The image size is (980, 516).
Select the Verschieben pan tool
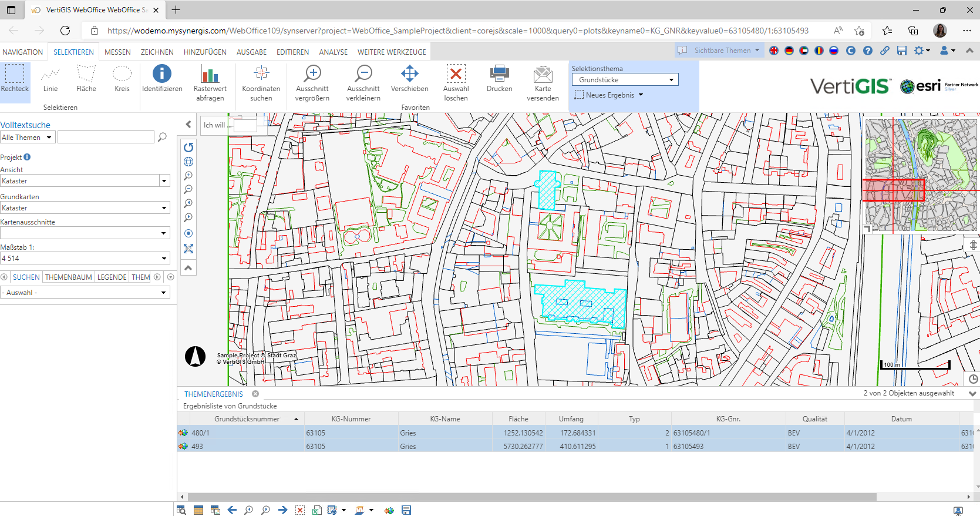[409, 79]
